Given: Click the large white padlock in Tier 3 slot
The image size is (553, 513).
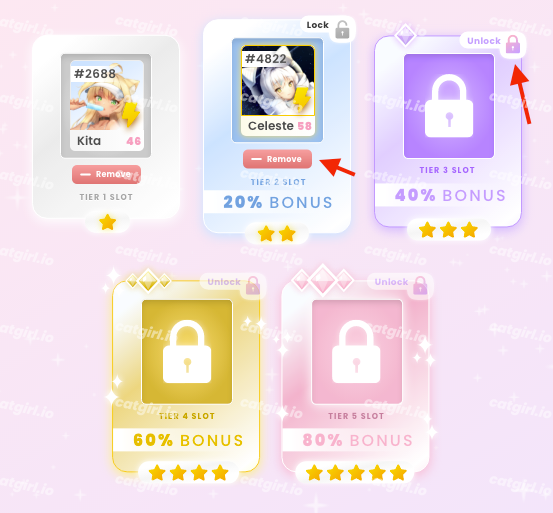Looking at the screenshot, I should click(449, 106).
